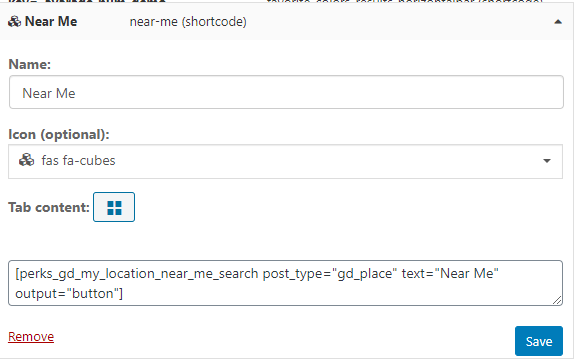The height and width of the screenshot is (361, 576).
Task: Click the 'near-me (shortcode)' header label
Action: pos(188,22)
